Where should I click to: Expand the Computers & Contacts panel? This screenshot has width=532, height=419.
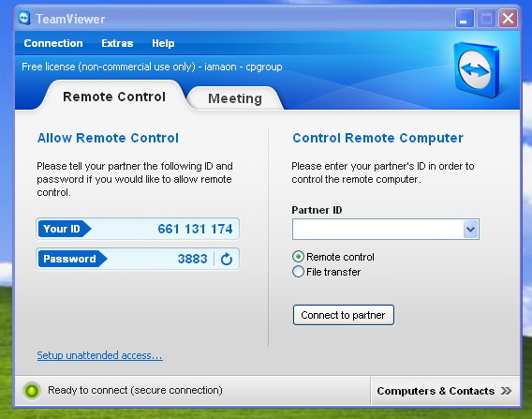click(445, 391)
